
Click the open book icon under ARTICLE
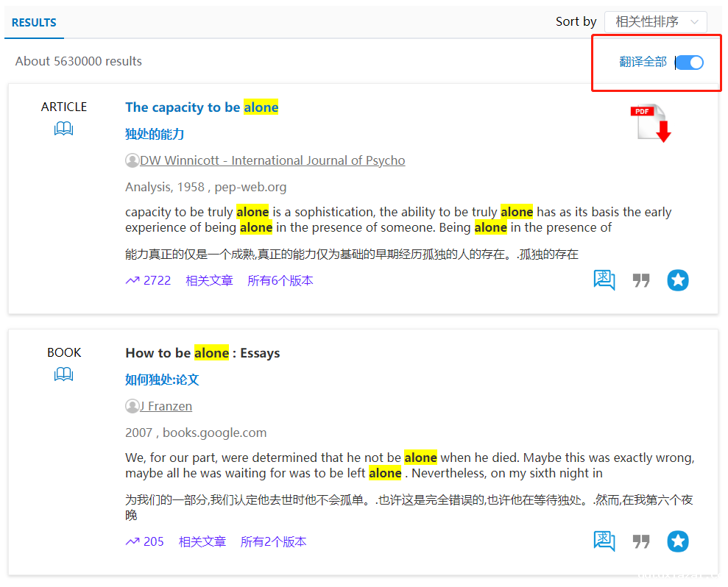pos(64,129)
